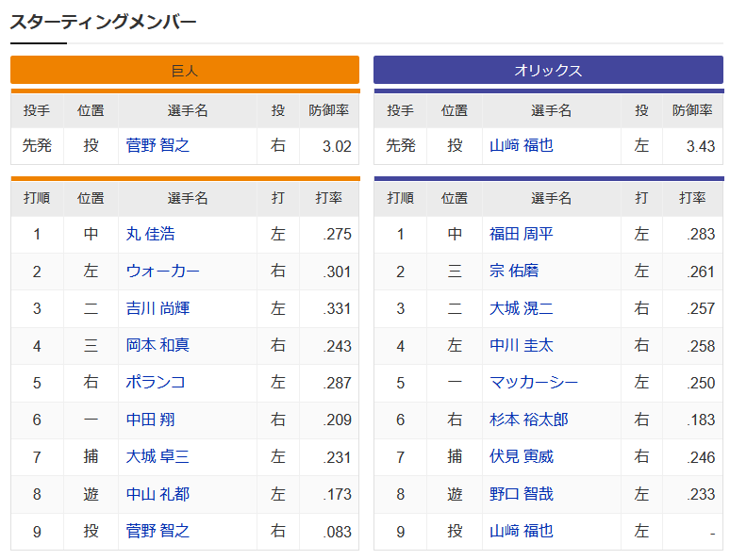The width and height of the screenshot is (730, 560).
Task: Click 打率 header in Orix lineup table
Action: pyautogui.click(x=692, y=198)
